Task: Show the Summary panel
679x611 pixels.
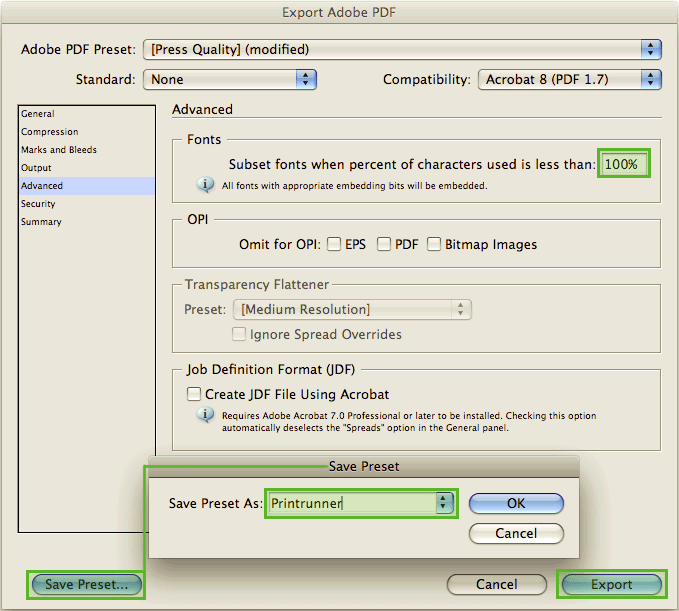Action: tap(41, 222)
